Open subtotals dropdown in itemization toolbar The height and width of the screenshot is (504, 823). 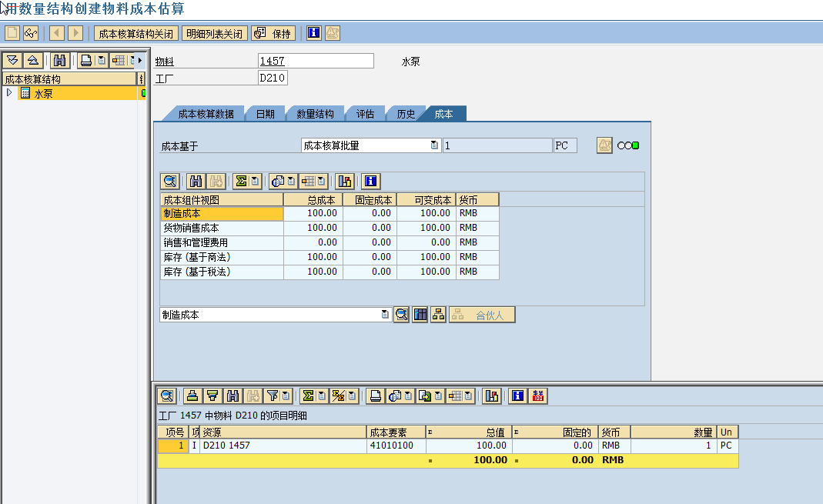pos(352,396)
